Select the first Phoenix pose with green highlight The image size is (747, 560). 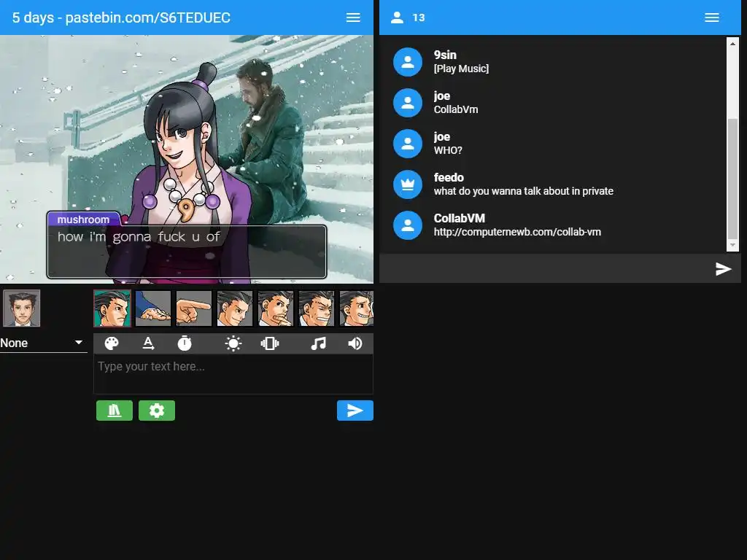(112, 308)
